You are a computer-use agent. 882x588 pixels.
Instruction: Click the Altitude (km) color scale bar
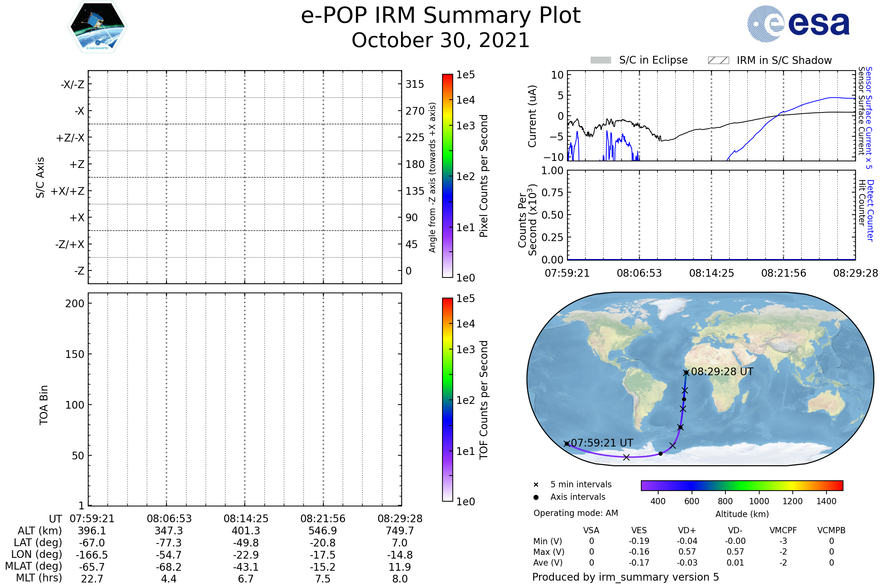[742, 485]
